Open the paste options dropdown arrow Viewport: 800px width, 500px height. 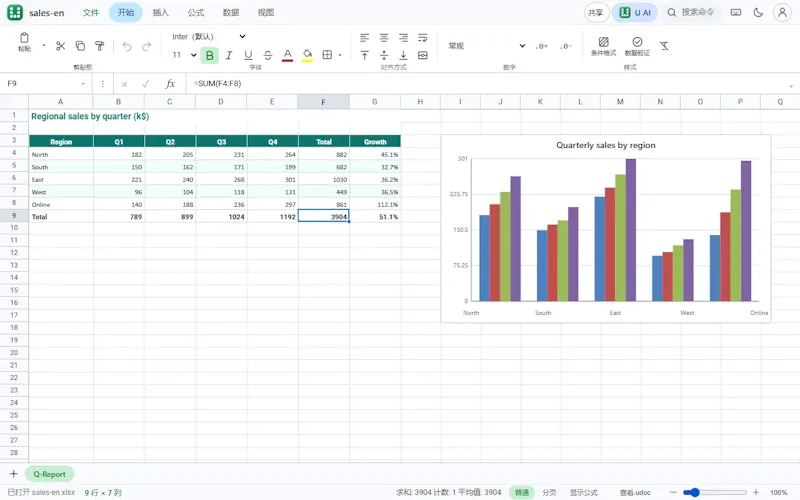[44, 45]
